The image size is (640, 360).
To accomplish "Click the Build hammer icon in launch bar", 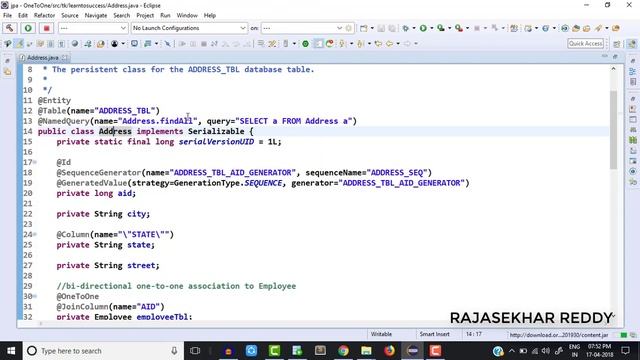I will 10,28.
